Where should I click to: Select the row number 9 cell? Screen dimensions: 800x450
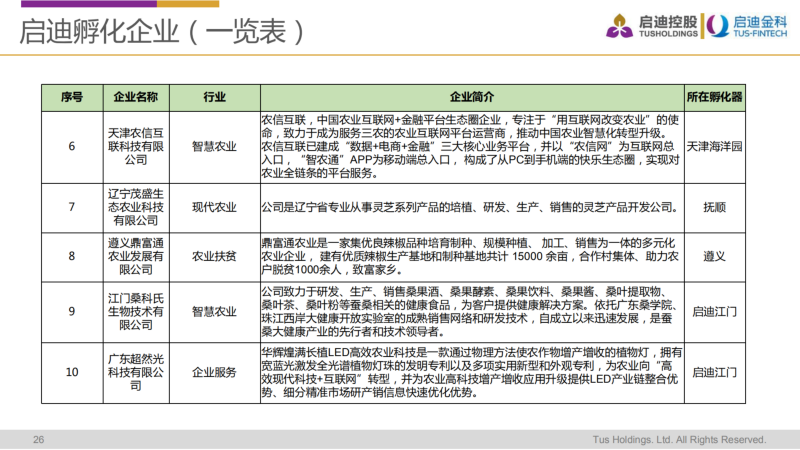[72, 312]
